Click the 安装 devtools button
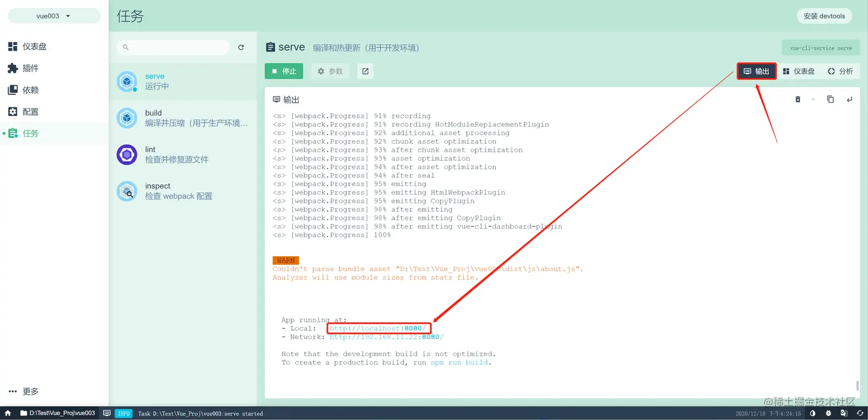The width and height of the screenshot is (868, 420). 824,16
